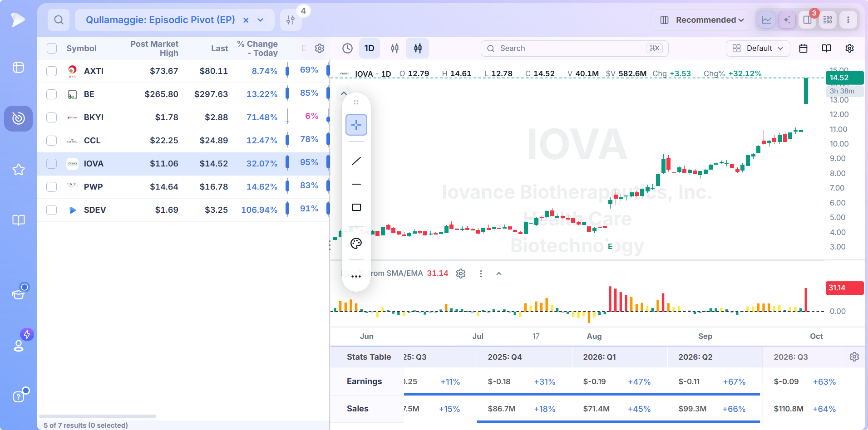868x430 pixels.
Task: Sort by the Symbol column header
Action: 81,49
